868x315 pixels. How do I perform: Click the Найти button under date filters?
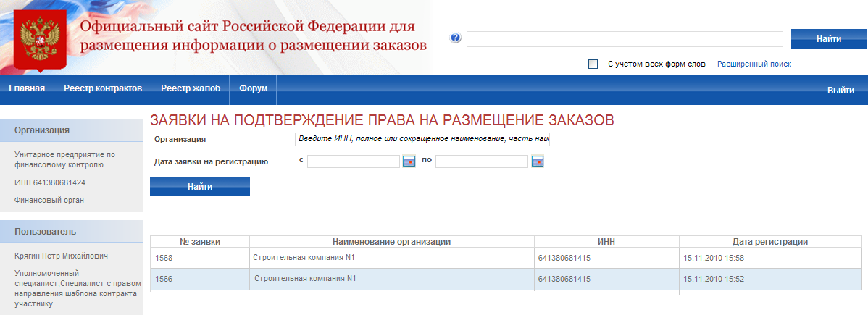coord(200,187)
